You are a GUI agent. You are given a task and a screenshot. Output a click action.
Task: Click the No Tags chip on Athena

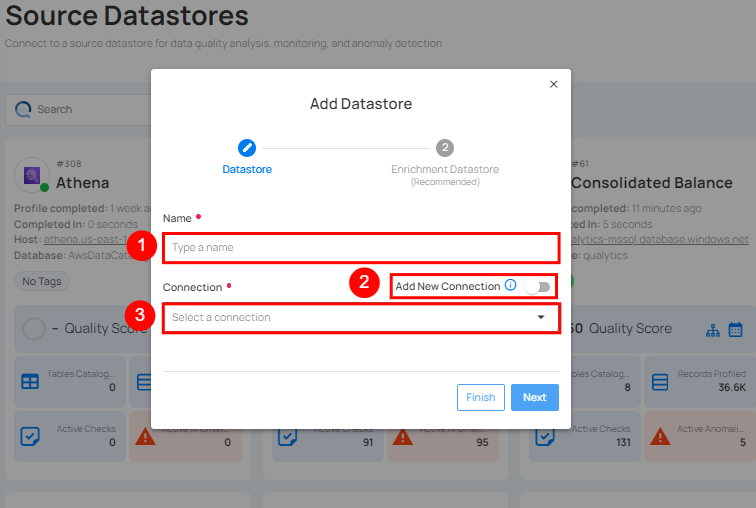pos(42,281)
